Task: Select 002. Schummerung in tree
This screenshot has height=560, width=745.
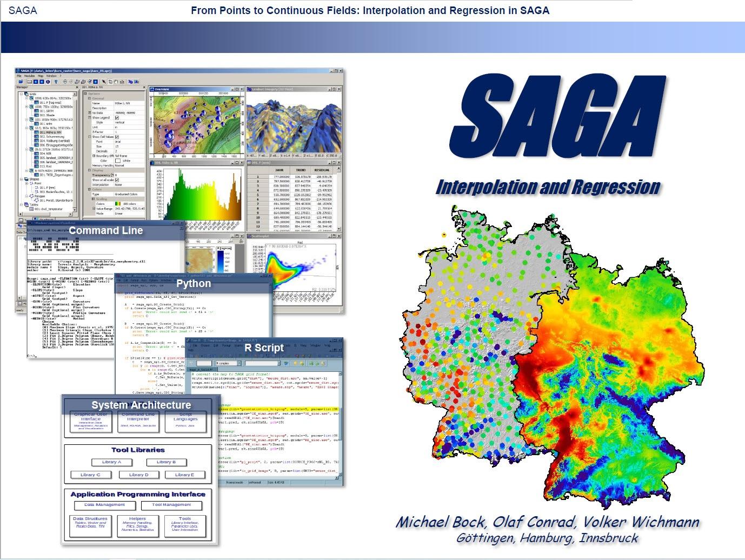Action: click(x=52, y=137)
